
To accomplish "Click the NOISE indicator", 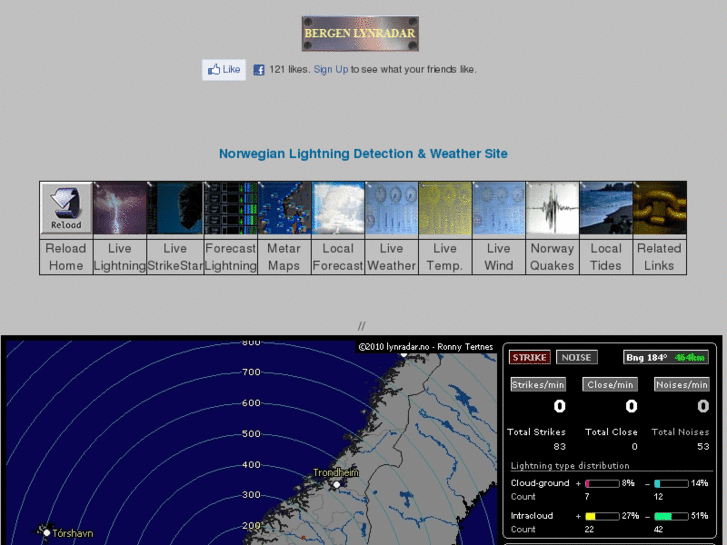I will tap(576, 357).
